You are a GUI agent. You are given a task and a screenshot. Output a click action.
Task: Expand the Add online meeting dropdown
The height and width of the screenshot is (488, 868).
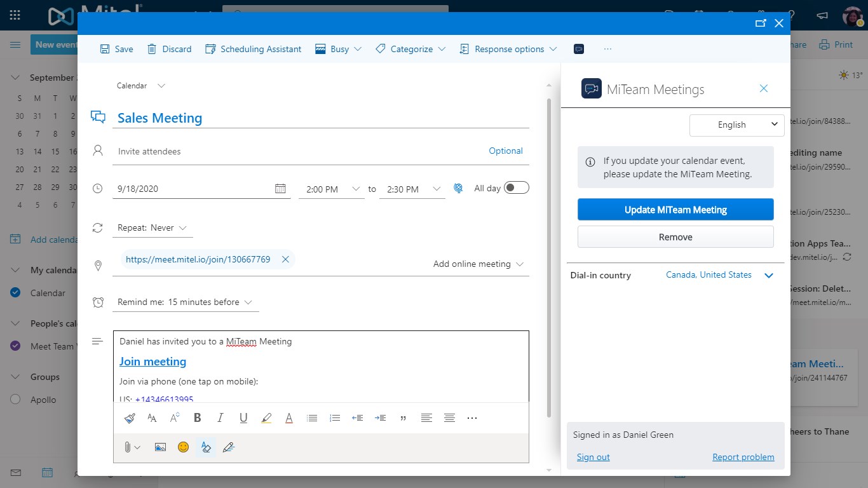[x=478, y=264]
